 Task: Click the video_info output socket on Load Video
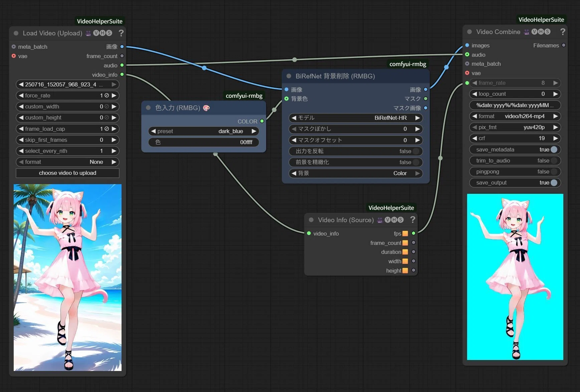coord(122,74)
